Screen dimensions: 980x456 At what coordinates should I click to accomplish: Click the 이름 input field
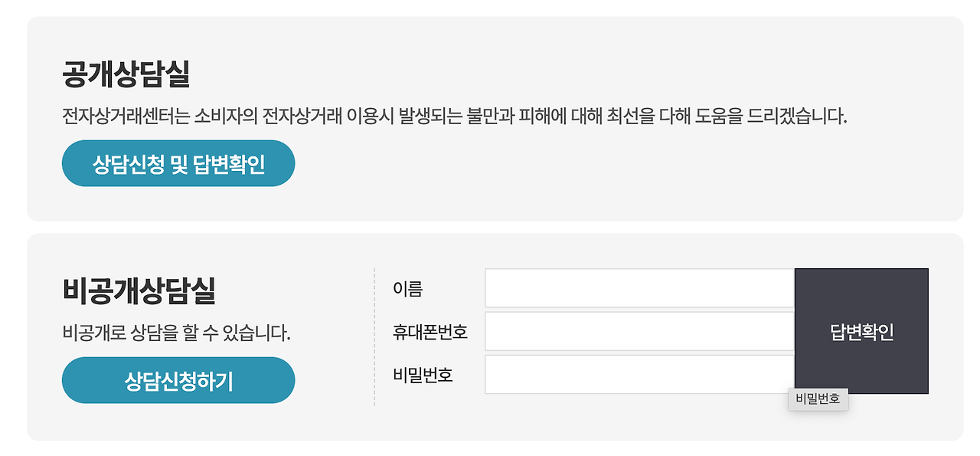point(639,289)
